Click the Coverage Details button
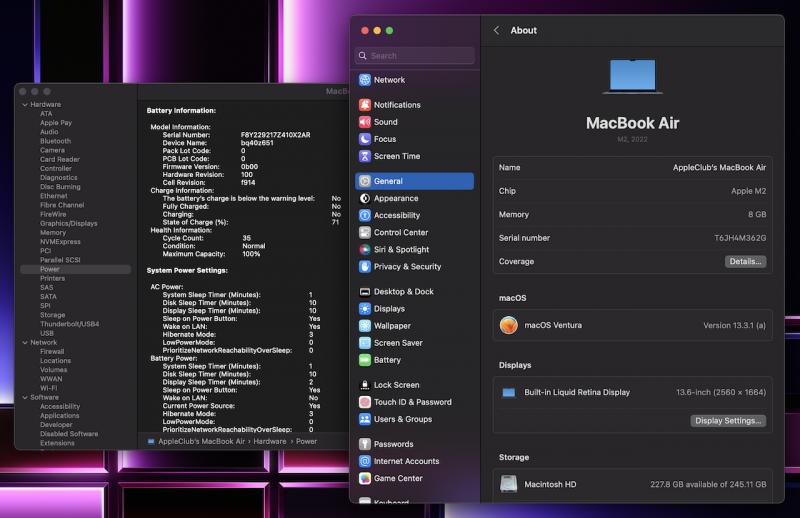 tap(745, 261)
